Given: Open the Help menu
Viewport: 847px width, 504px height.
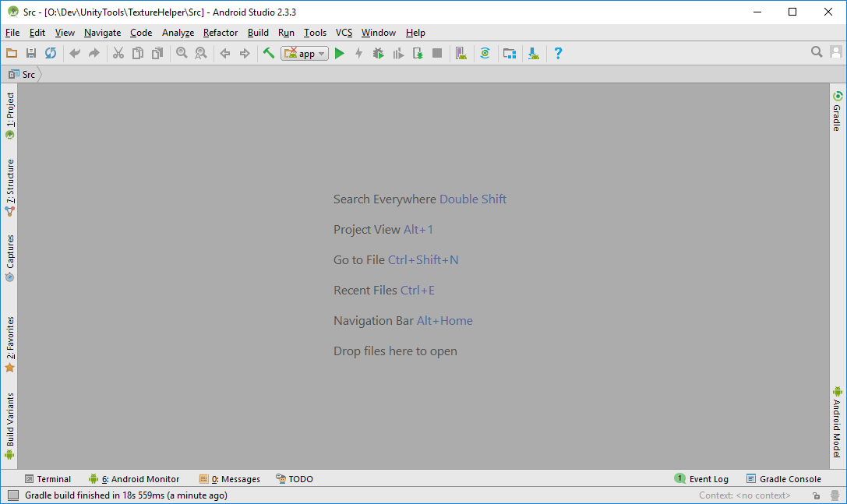Looking at the screenshot, I should coord(415,33).
